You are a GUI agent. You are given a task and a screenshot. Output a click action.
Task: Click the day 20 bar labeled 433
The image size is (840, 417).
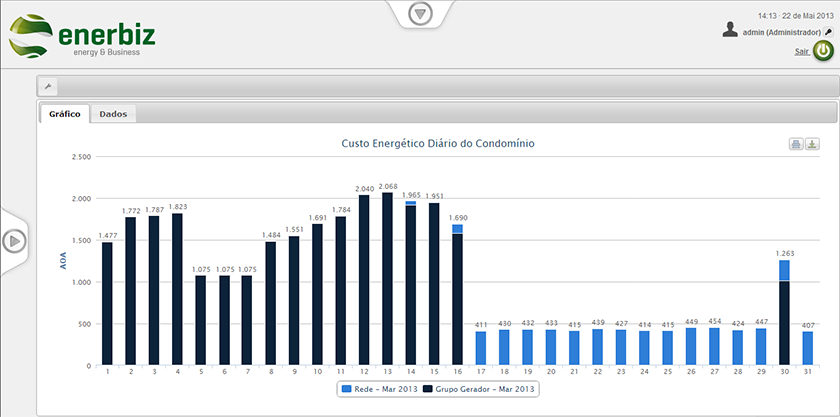coord(551,347)
